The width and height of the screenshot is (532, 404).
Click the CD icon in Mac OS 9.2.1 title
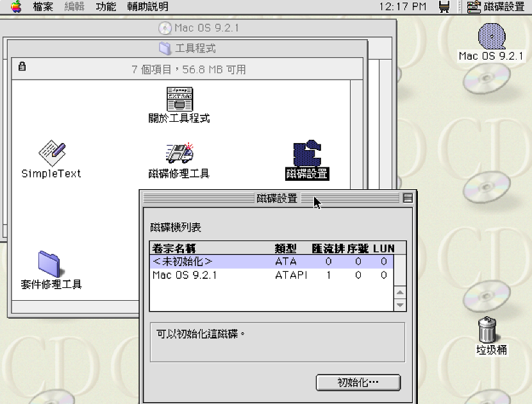pyautogui.click(x=165, y=28)
